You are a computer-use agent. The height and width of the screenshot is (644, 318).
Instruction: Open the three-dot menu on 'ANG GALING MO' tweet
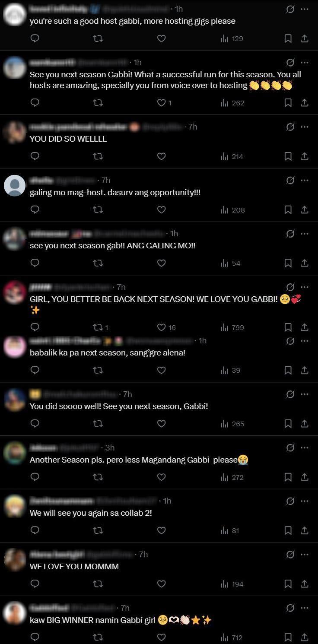[x=305, y=234]
